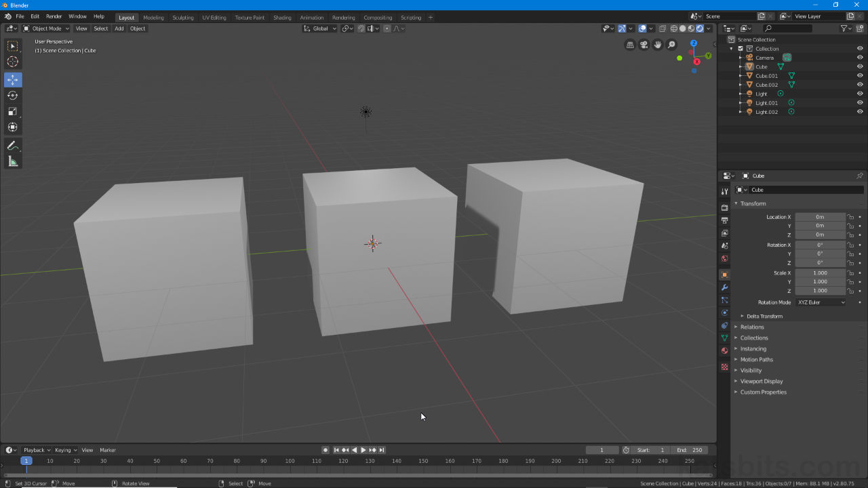Hide Cube.001 using its eye icon

pyautogui.click(x=860, y=76)
